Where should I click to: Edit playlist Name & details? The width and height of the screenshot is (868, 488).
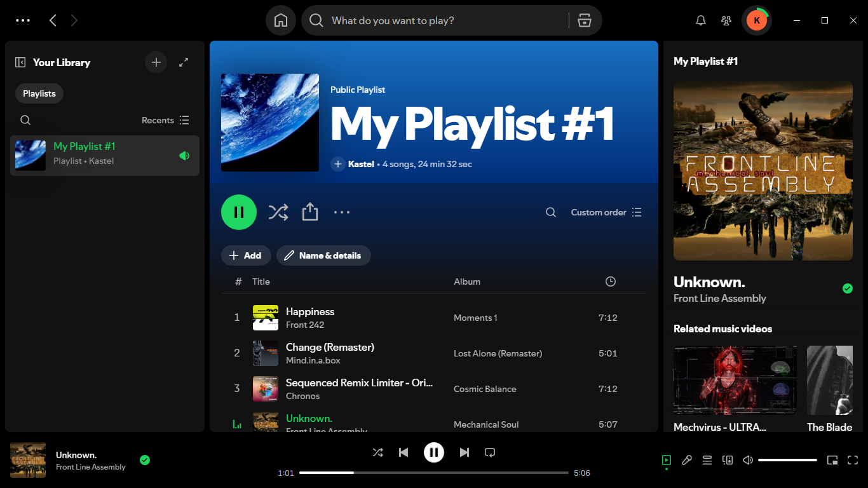[323, 255]
